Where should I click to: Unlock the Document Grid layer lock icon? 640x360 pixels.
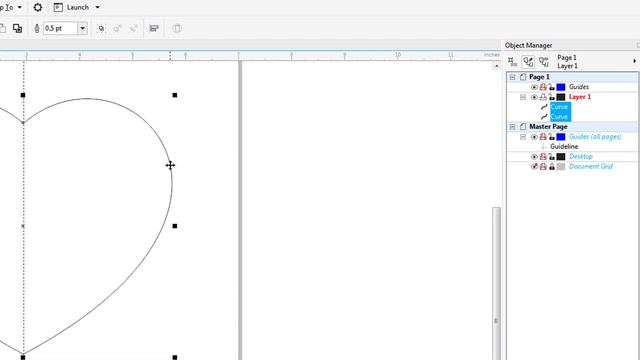click(552, 167)
